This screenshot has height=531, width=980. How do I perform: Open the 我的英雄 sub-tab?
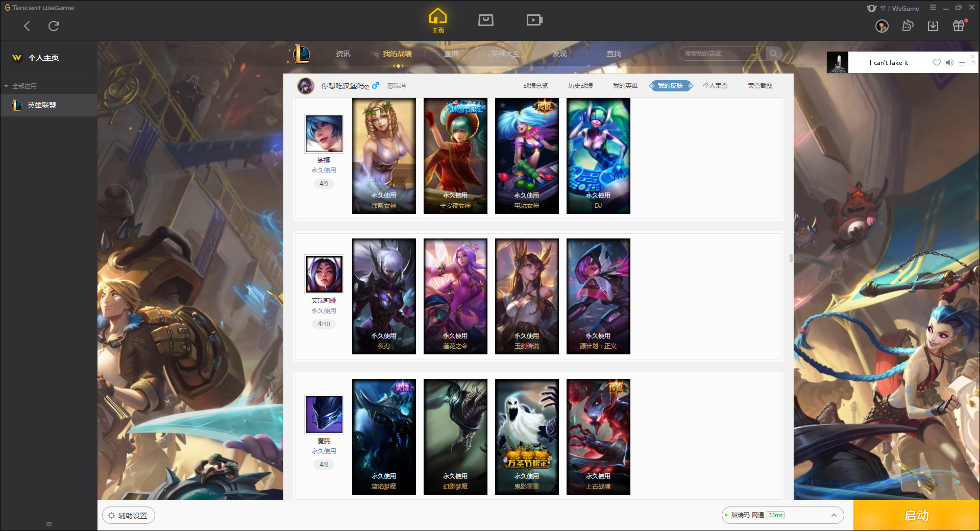pos(625,86)
